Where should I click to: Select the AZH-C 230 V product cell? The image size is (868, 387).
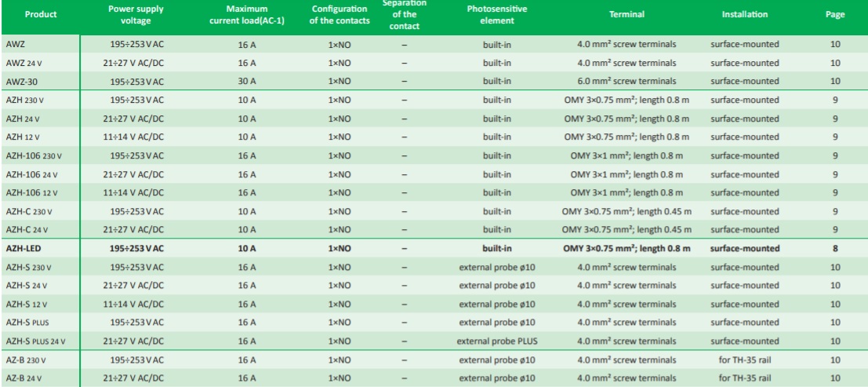click(31, 211)
